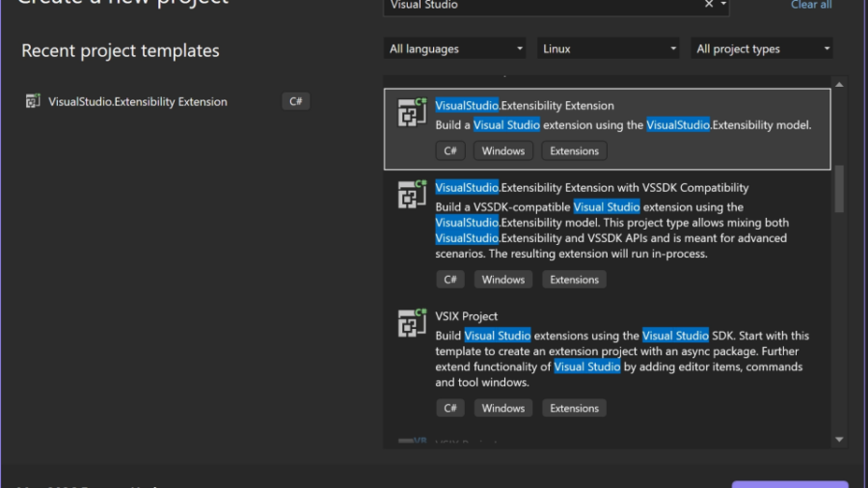Screen dimensions: 868x488
Task: Click C# tag under VSSDK Compatibility template
Action: [x=450, y=280]
